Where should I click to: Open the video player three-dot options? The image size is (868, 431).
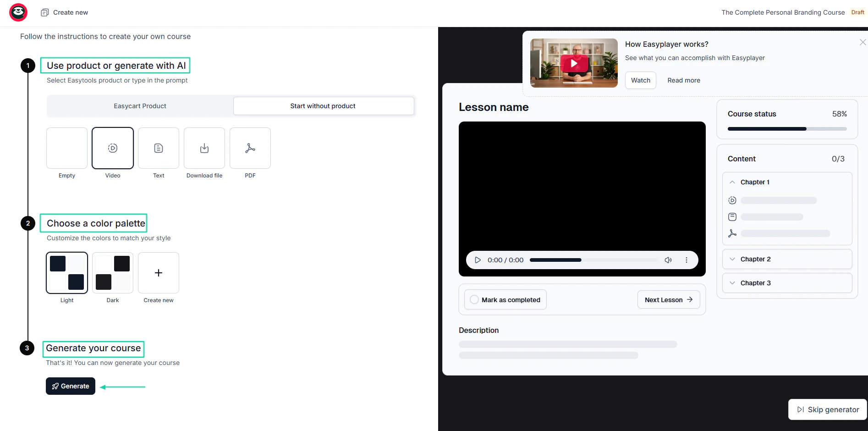click(686, 260)
